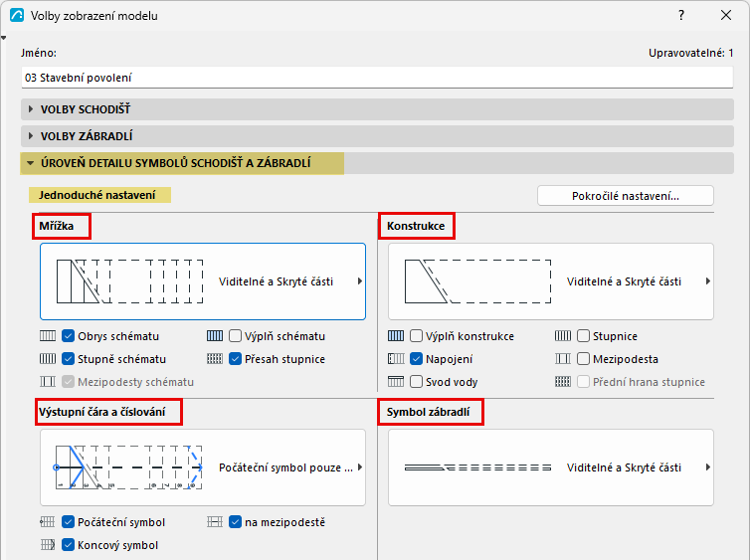Expand the VOLBY SCHODIŠŤ section
750x560 pixels.
[377, 109]
